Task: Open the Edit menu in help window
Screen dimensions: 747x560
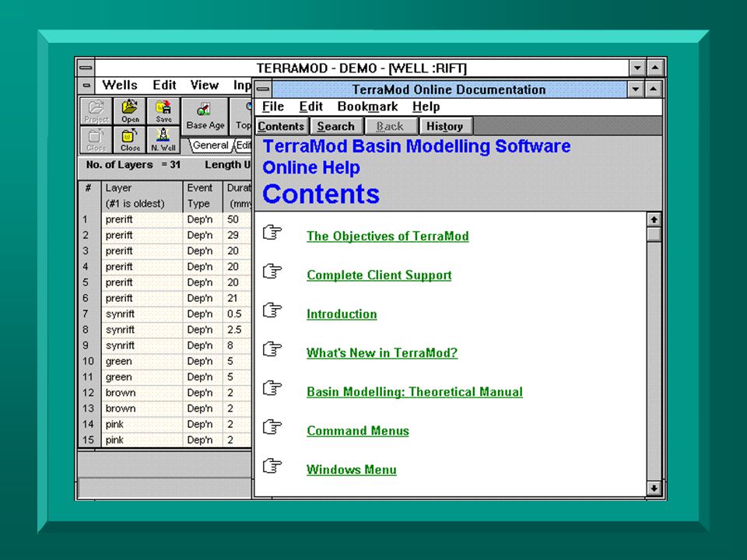Action: click(x=310, y=107)
